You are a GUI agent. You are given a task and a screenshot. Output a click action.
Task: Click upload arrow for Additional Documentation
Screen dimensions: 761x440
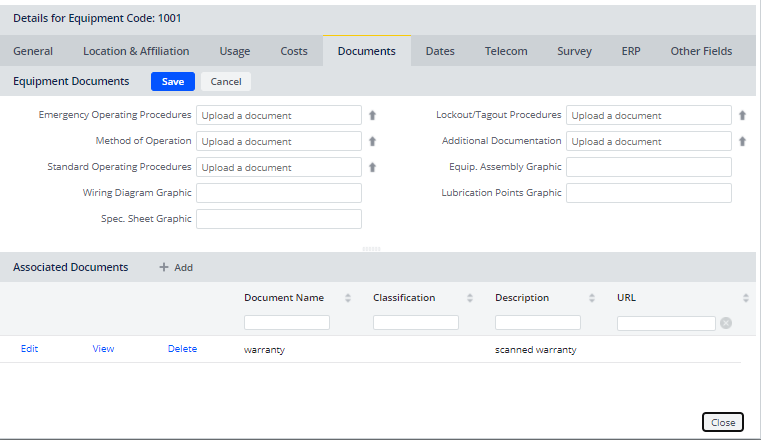(742, 141)
